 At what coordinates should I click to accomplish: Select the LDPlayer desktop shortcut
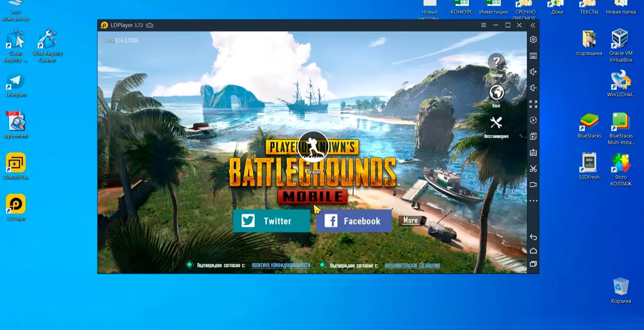(16, 208)
